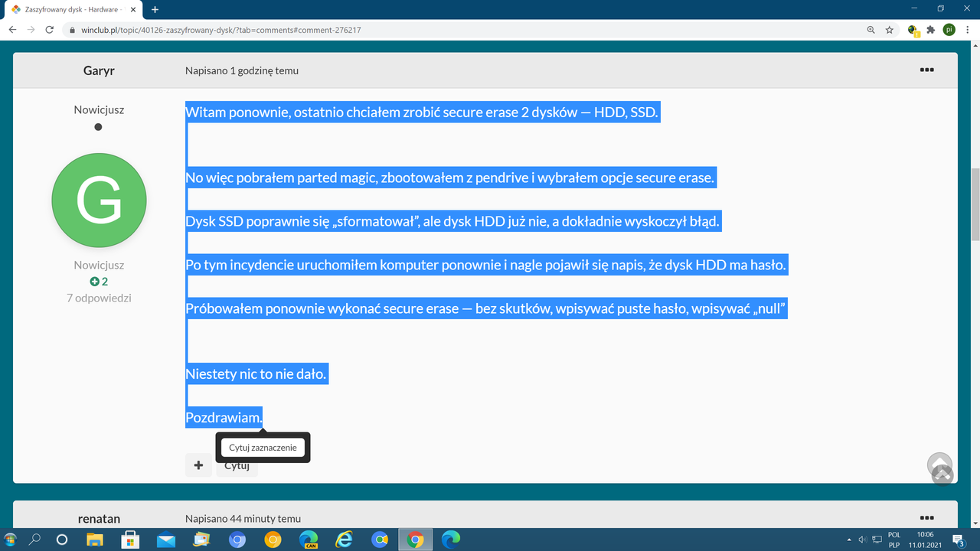Click 'Napisano 1 godzinę temu' timestamp

tap(242, 70)
